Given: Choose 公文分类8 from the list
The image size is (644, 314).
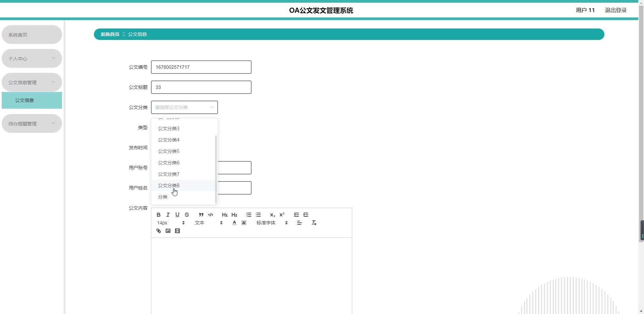Looking at the screenshot, I should 183,186.
